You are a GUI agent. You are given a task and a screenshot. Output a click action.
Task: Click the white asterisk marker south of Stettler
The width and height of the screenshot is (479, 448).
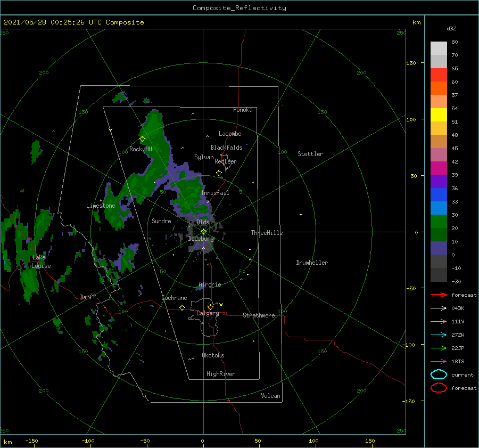(x=253, y=183)
